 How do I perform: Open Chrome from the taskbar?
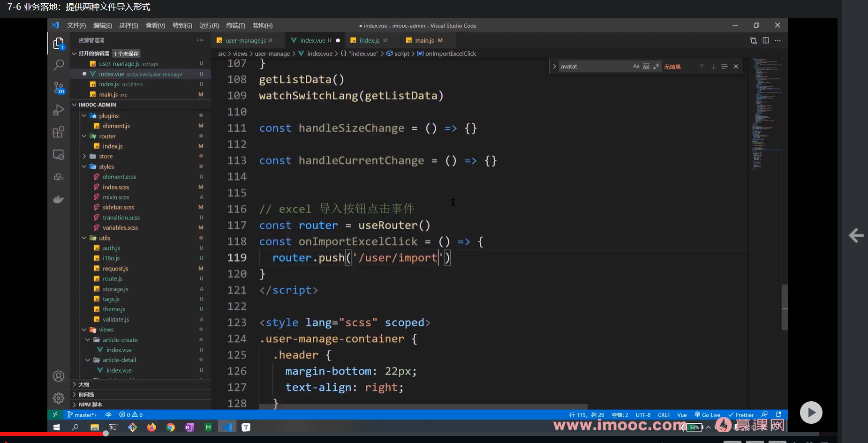tap(171, 428)
